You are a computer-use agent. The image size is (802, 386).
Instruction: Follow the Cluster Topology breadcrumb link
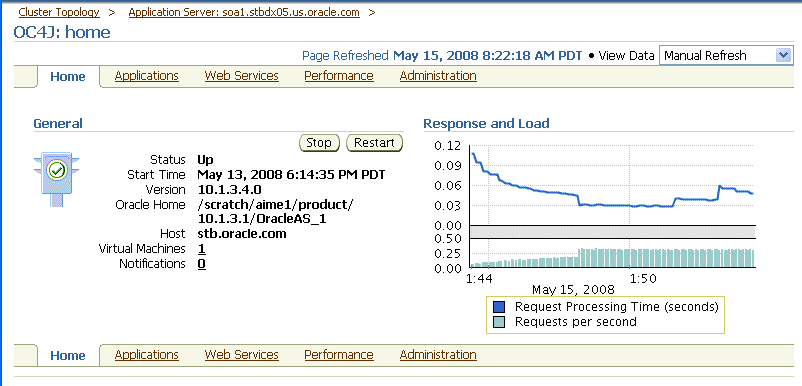[59, 12]
